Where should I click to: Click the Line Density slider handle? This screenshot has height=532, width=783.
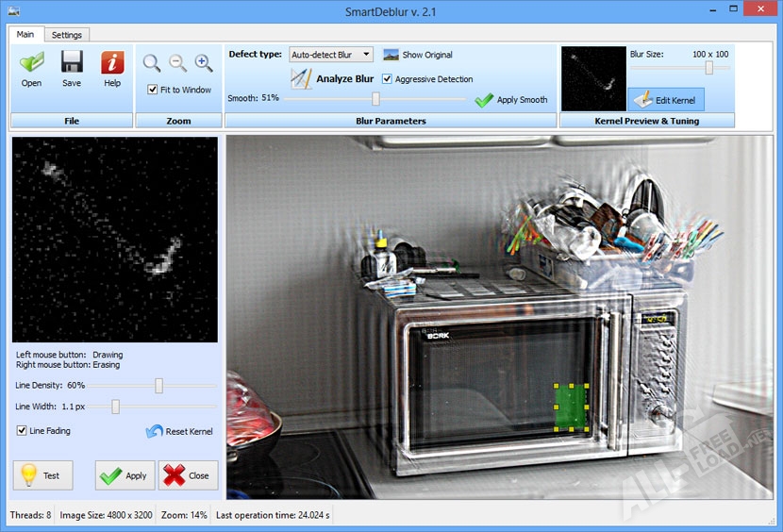point(159,385)
